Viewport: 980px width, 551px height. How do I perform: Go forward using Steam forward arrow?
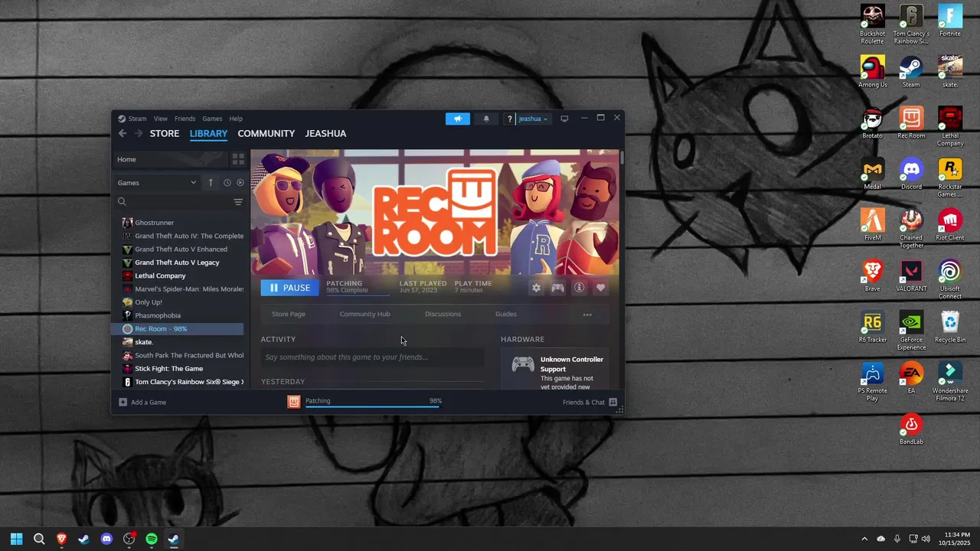tap(139, 133)
